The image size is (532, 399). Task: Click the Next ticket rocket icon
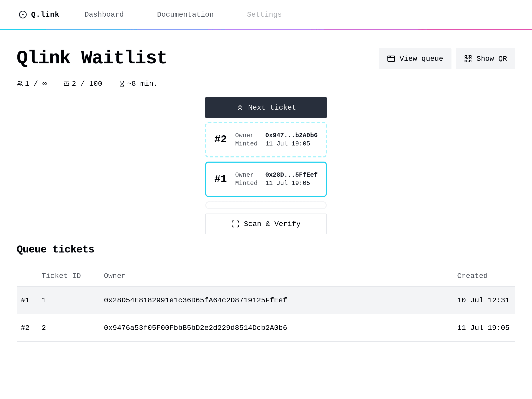[x=240, y=108]
